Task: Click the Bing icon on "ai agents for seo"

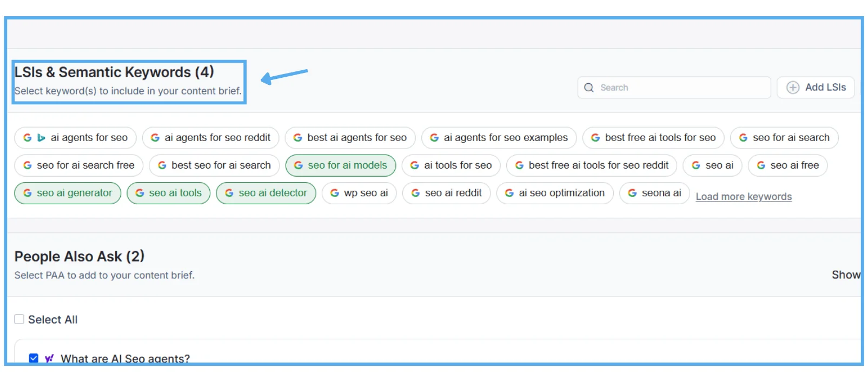Action: pyautogui.click(x=41, y=138)
